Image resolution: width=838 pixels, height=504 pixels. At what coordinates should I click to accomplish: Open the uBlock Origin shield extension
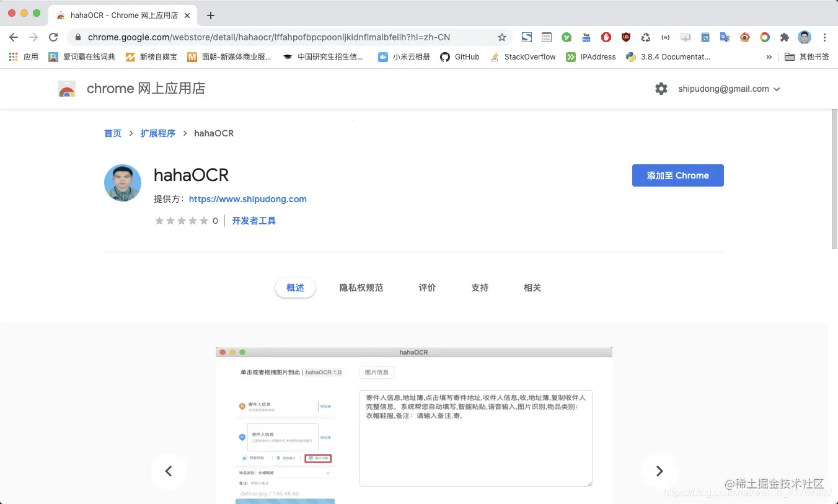pos(626,37)
